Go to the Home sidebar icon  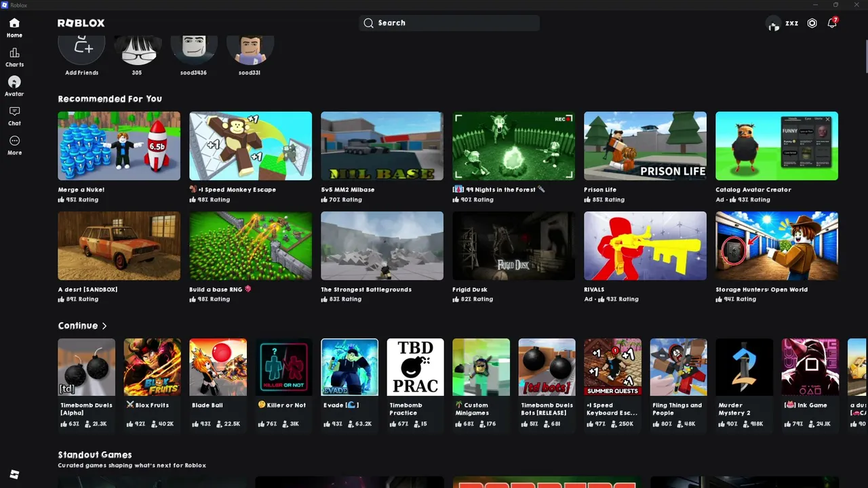pos(14,23)
